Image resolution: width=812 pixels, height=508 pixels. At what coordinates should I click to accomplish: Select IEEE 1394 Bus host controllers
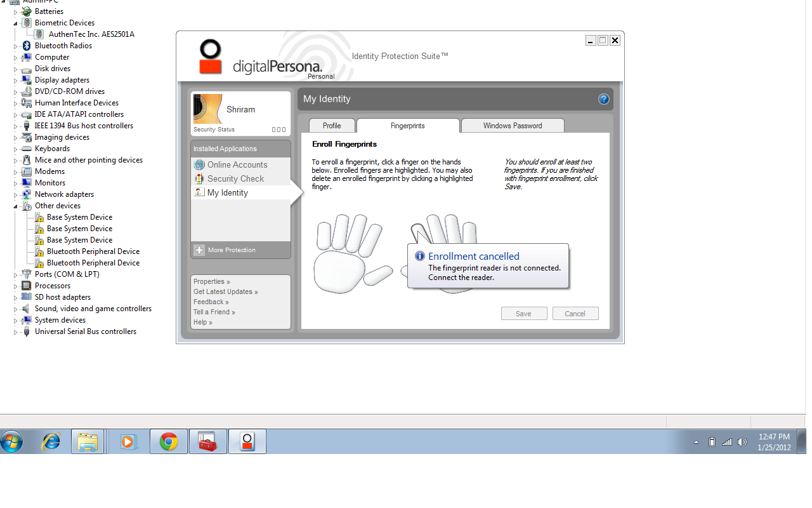tap(84, 126)
